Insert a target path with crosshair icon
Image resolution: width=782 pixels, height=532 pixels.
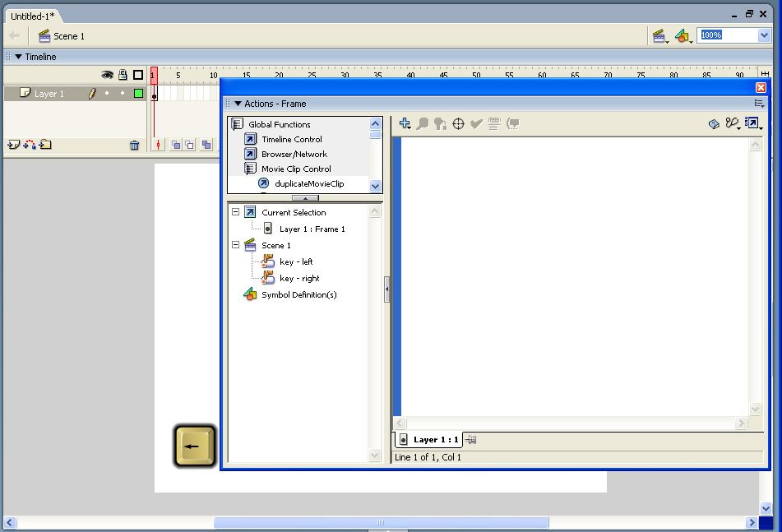458,123
